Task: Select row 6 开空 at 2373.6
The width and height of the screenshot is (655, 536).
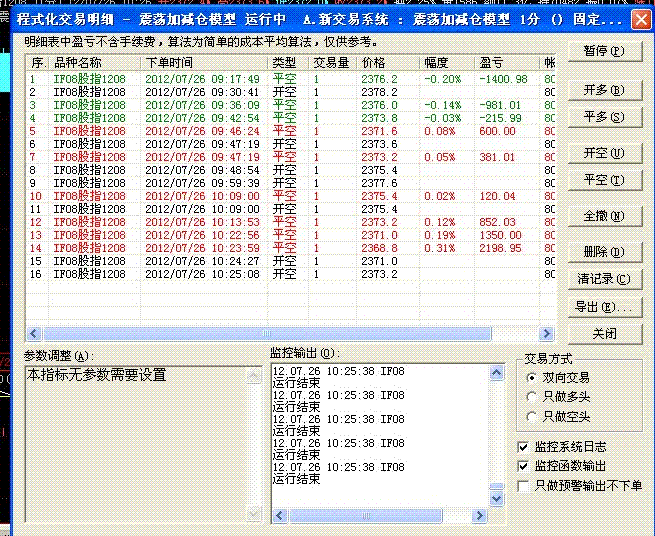Action: 291,144
